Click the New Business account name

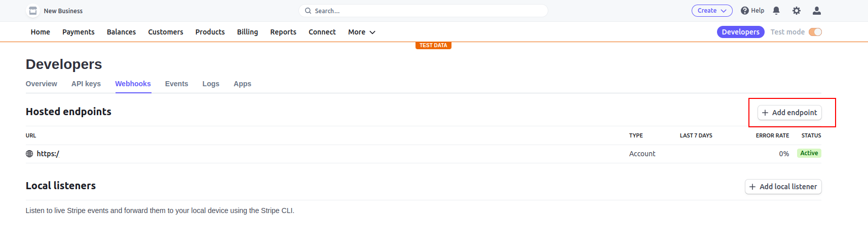63,11
